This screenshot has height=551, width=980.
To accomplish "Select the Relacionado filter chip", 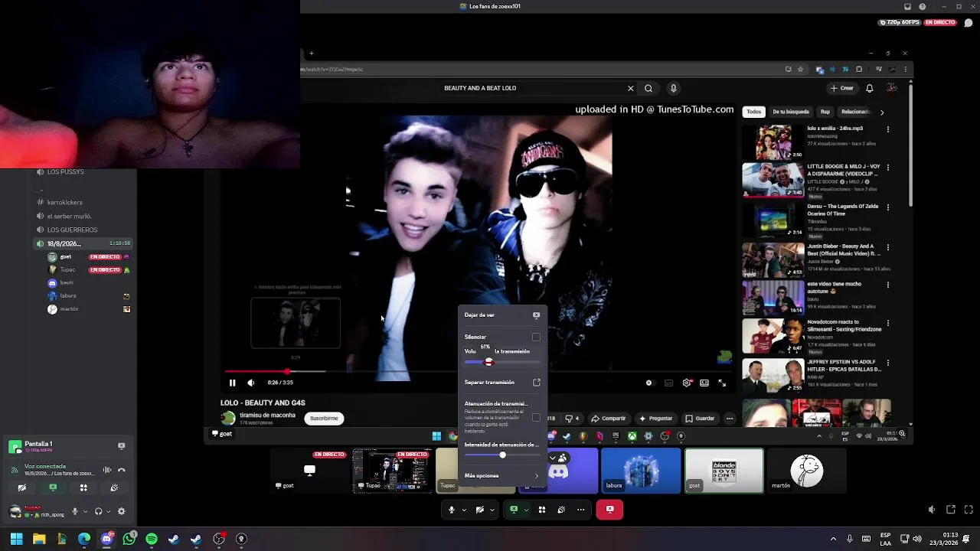I will click(856, 112).
